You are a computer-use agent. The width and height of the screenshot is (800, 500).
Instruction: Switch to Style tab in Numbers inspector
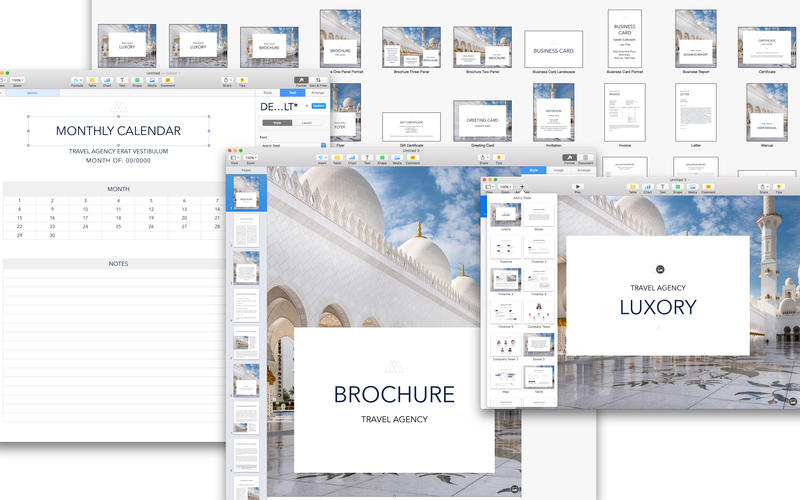point(267,93)
